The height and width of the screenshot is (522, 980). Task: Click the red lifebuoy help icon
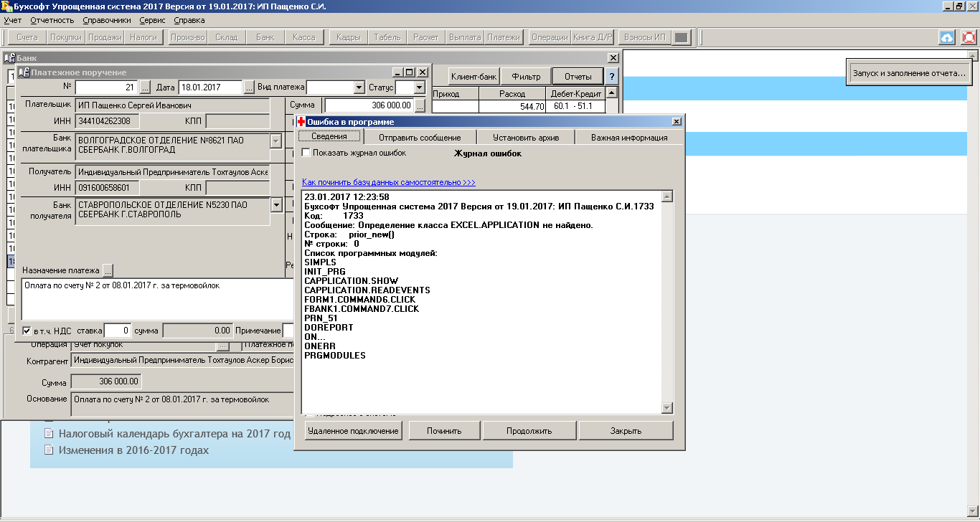[969, 37]
